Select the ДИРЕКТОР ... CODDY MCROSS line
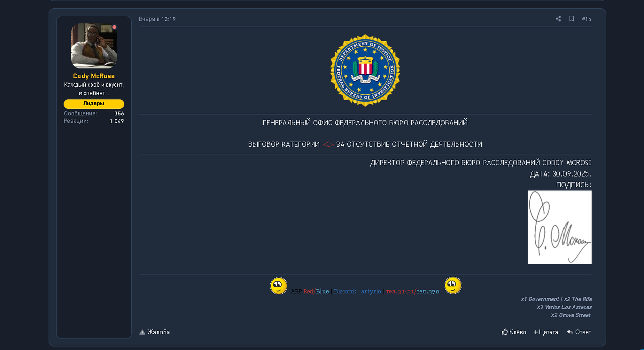The height and width of the screenshot is (350, 644). point(481,163)
